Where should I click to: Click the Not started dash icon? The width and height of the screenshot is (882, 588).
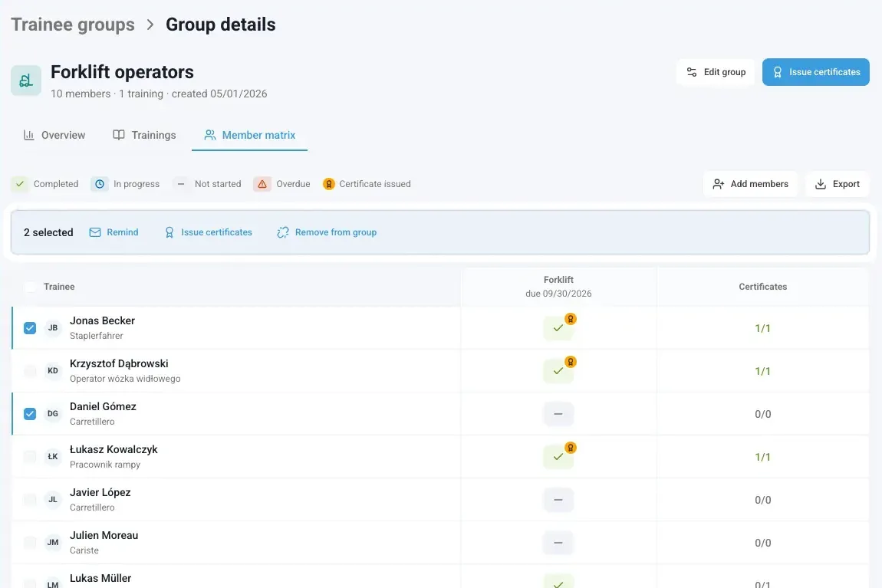click(180, 184)
